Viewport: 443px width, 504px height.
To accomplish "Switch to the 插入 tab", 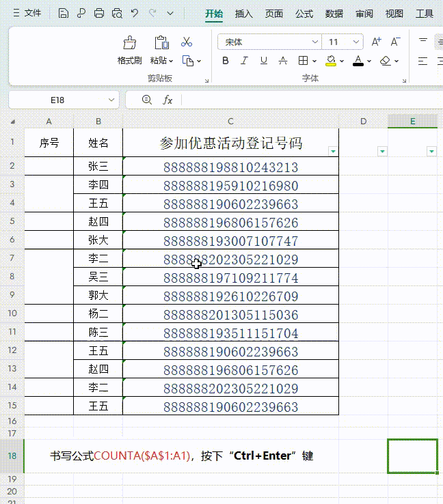I will point(244,14).
